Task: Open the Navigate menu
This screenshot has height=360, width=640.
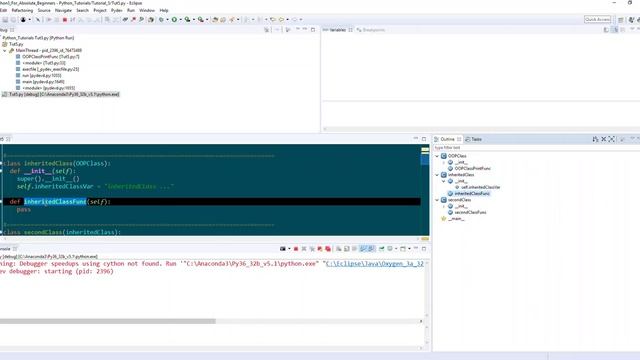Action: [x=63, y=10]
